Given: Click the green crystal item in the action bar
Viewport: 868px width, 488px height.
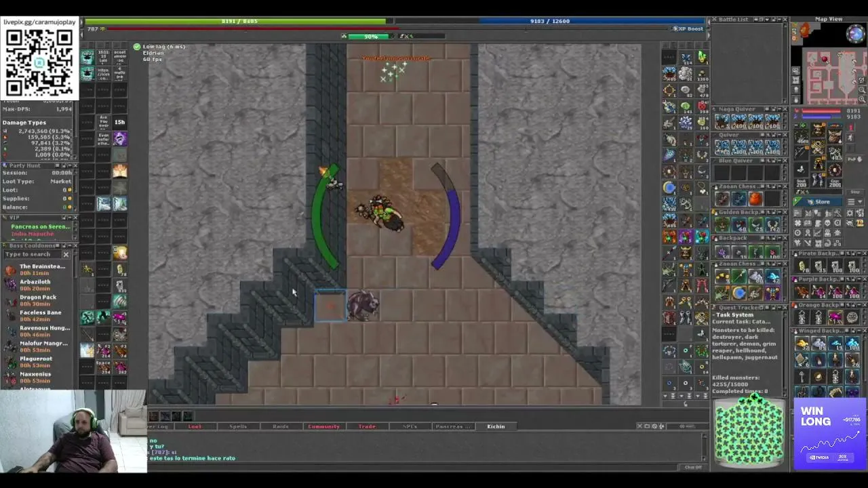Looking at the screenshot, I should (x=702, y=57).
